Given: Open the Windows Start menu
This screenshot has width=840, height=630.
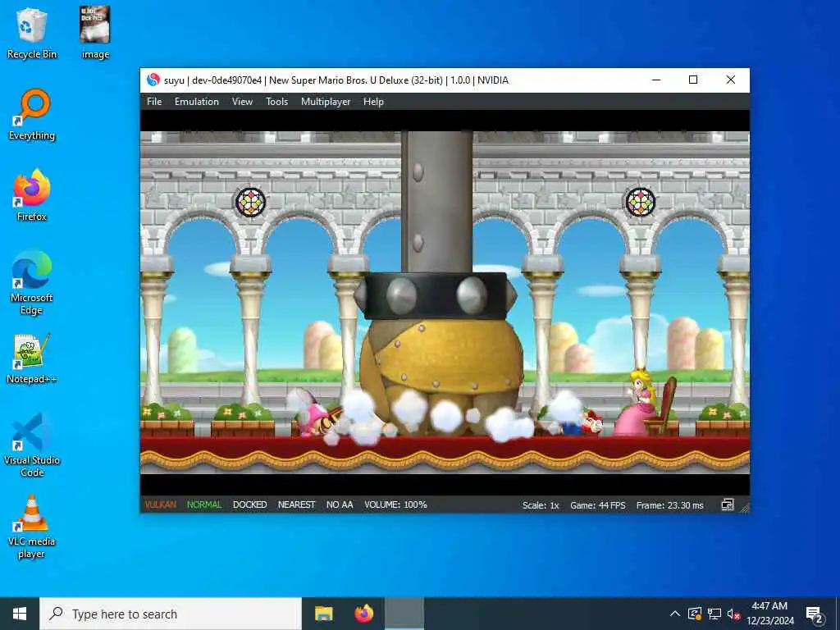Looking at the screenshot, I should coord(20,614).
